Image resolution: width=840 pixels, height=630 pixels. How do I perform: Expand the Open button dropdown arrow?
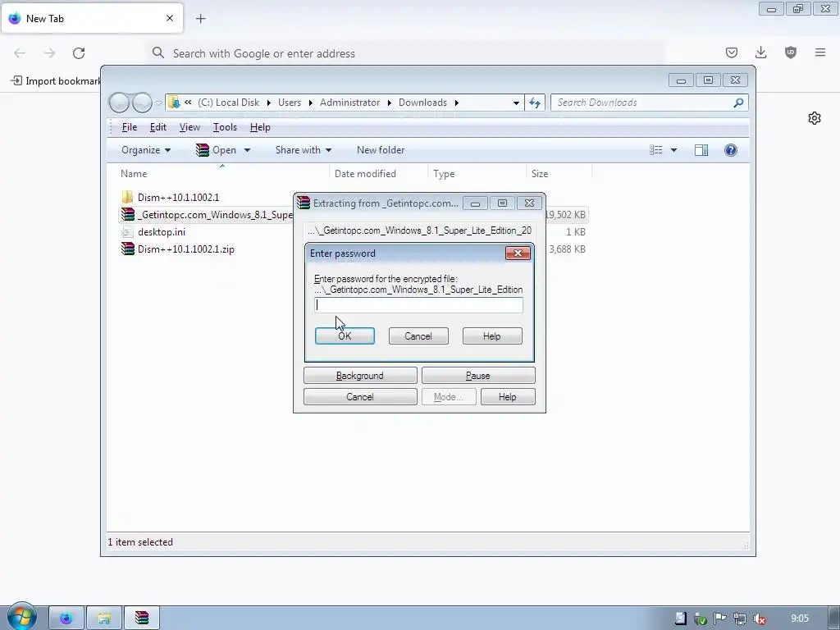click(247, 150)
